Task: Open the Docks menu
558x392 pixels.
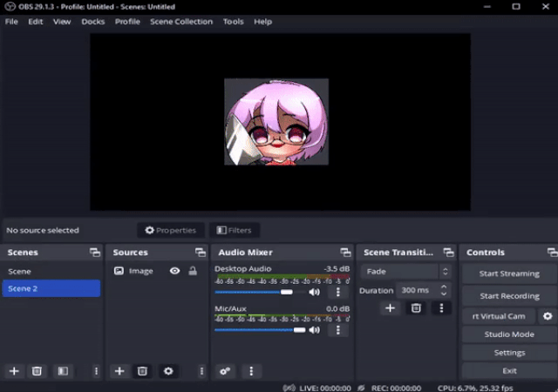Action: pos(93,22)
